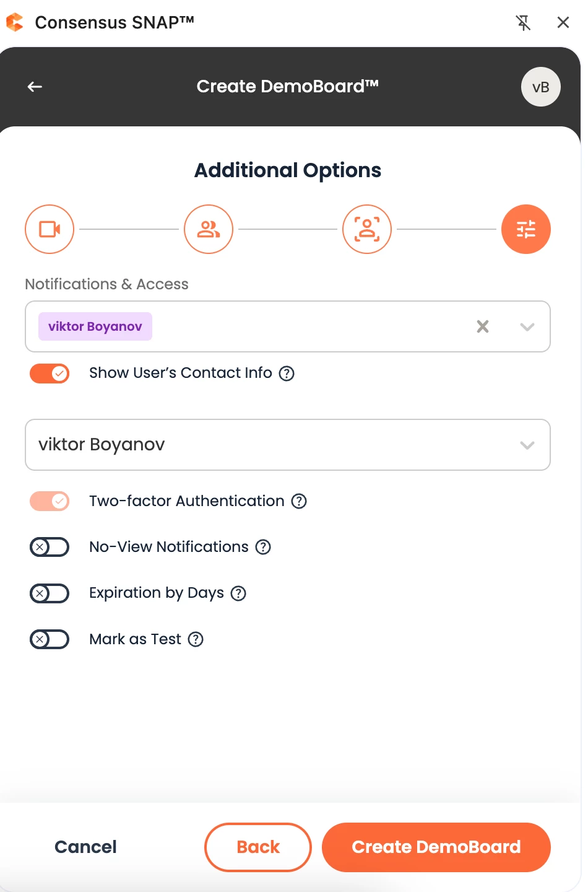The width and height of the screenshot is (588, 892).
Task: Disable Show User's Contact Info toggle
Action: (50, 374)
